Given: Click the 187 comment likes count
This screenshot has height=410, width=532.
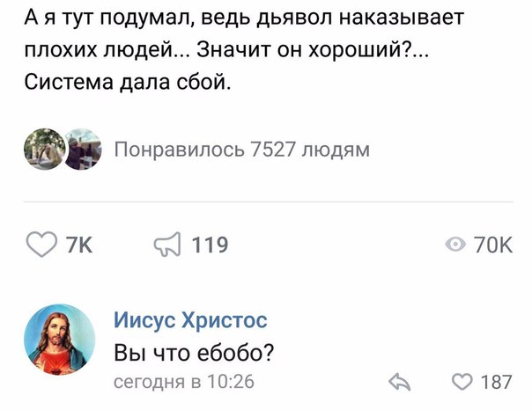Looking at the screenshot, I should 496,382.
